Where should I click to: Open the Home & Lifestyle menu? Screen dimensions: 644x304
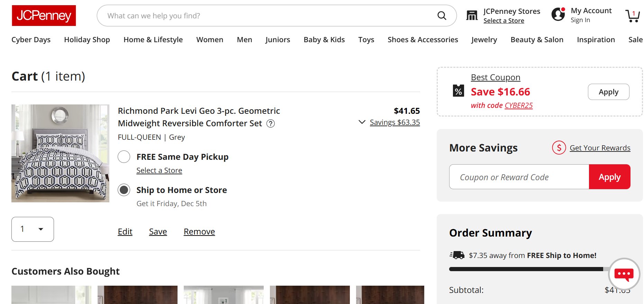[x=153, y=40]
